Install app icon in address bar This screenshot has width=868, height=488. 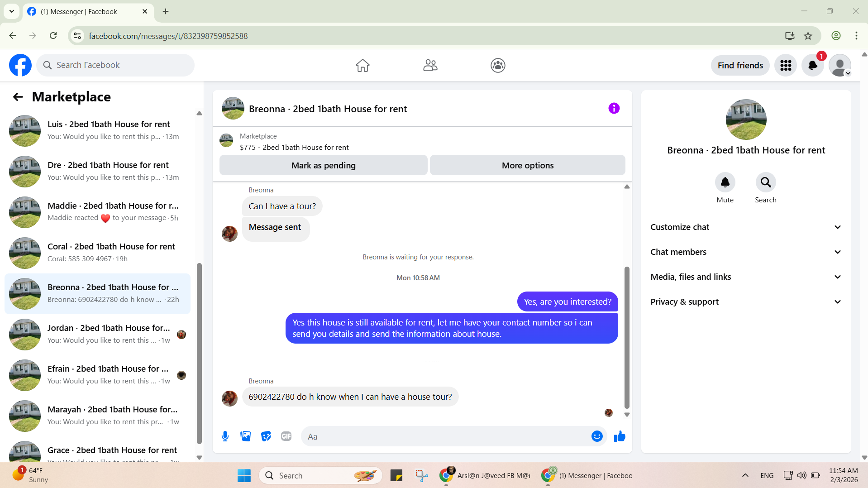click(x=790, y=36)
